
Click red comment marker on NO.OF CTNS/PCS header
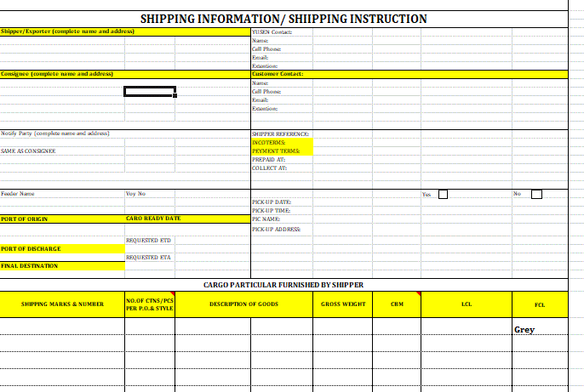(173, 294)
